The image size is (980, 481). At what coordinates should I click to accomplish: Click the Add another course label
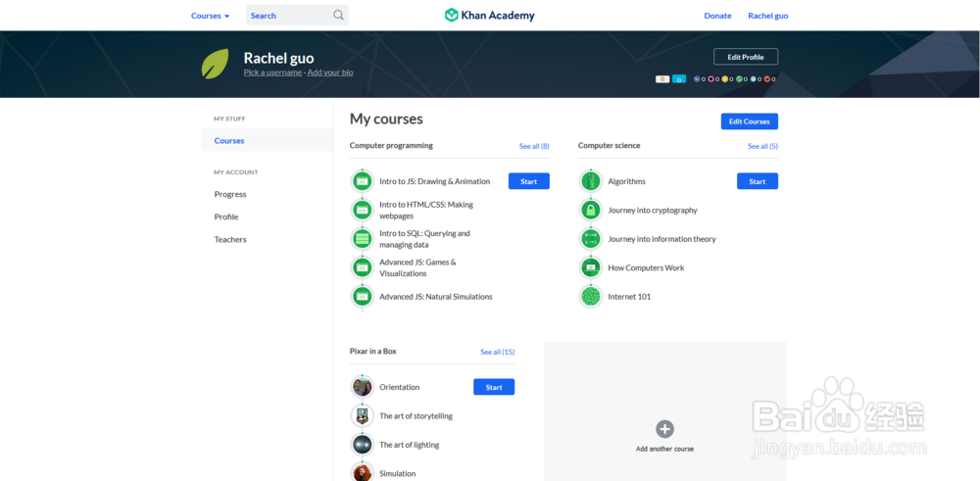(665, 449)
